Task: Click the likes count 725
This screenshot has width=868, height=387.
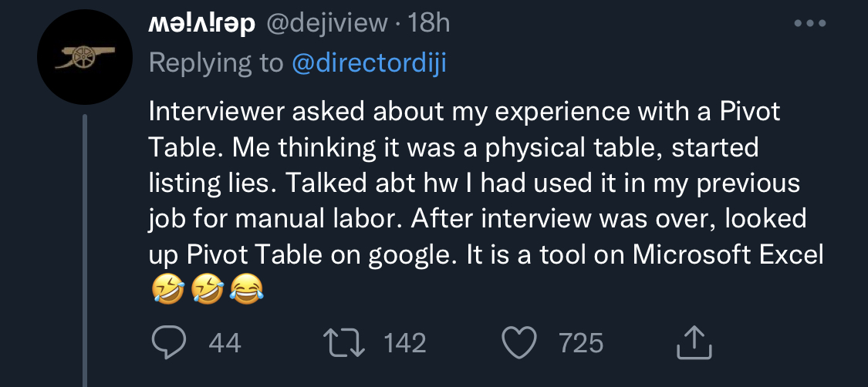Action: [x=581, y=343]
